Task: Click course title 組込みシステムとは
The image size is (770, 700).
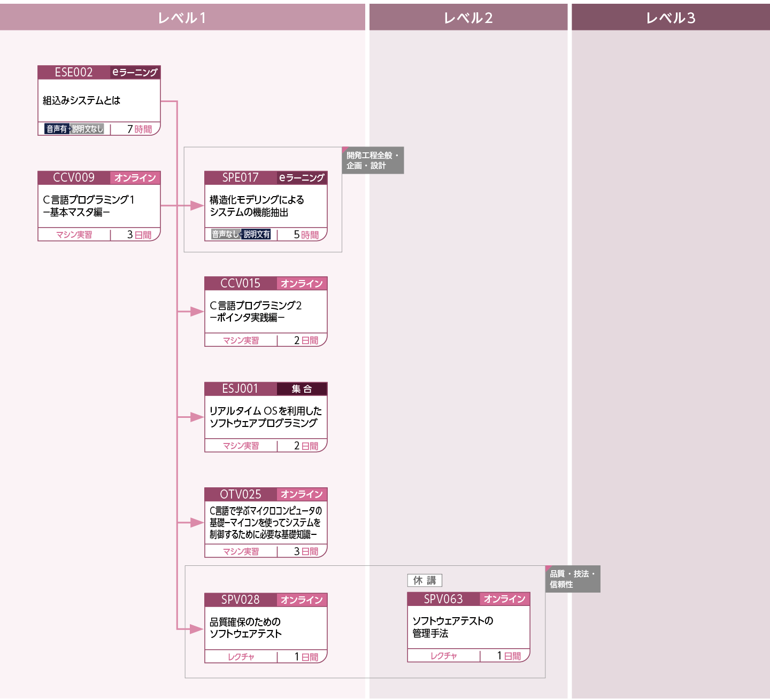Action: (x=82, y=100)
